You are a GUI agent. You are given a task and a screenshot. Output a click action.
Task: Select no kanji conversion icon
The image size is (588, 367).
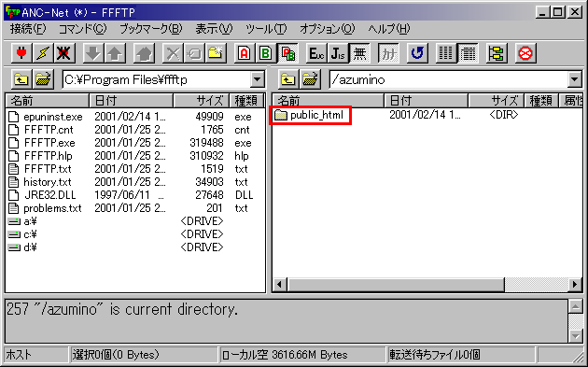click(x=359, y=53)
